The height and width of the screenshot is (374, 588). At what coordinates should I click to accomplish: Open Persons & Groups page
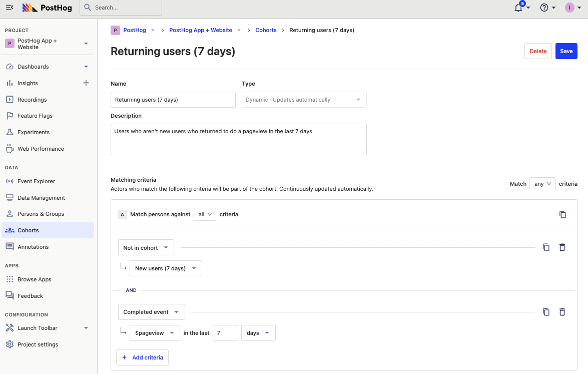41,214
